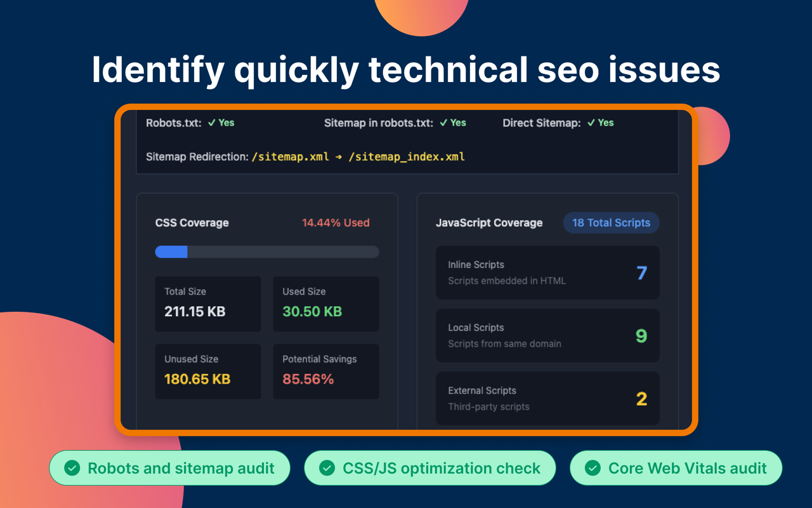Select the Core Web Vitals audit pill

(x=676, y=468)
